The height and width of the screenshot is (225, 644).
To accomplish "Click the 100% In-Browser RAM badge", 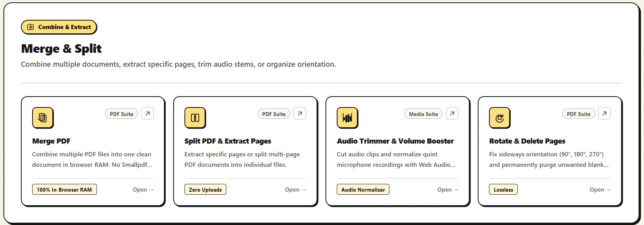I will pyautogui.click(x=64, y=190).
